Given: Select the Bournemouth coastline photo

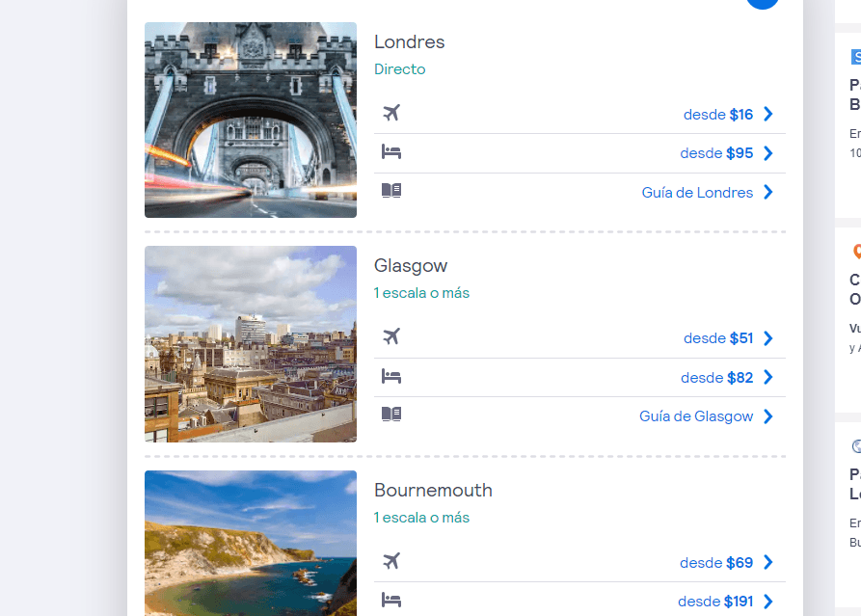Looking at the screenshot, I should tap(250, 544).
